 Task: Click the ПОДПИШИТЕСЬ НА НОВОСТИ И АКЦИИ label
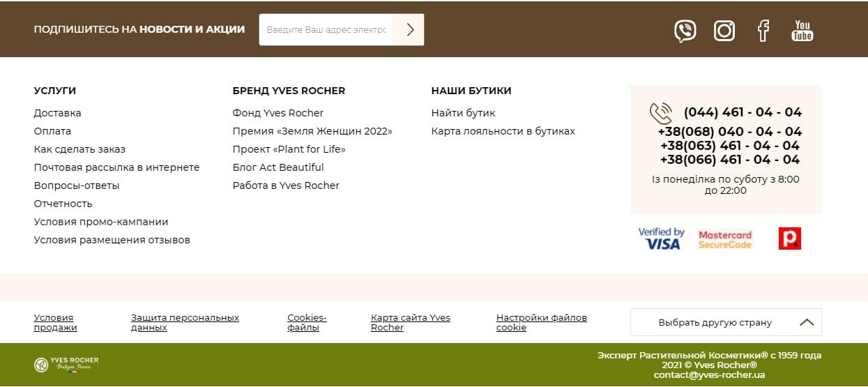tap(139, 29)
